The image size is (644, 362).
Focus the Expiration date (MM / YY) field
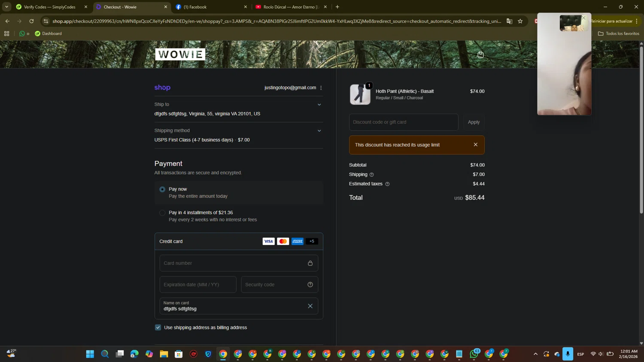point(198,285)
